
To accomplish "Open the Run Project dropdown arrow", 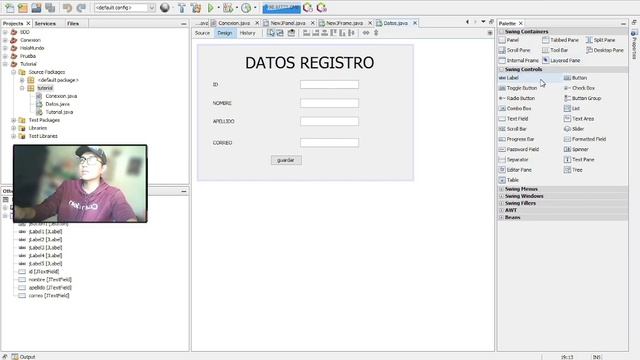I will (x=218, y=7).
